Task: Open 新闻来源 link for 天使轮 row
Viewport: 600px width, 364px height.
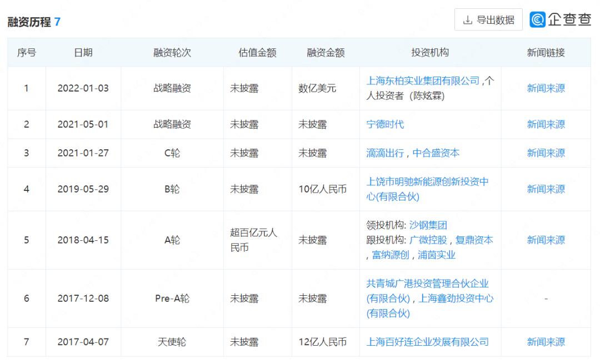Action: [x=546, y=342]
